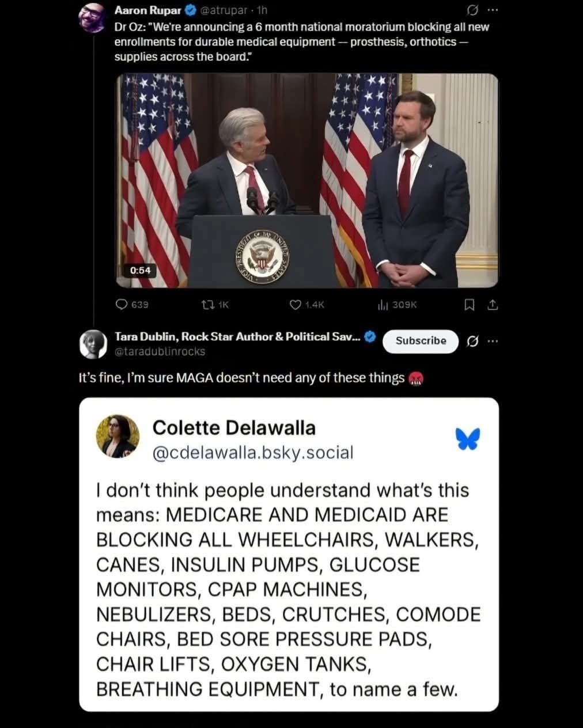Click the 0:54 video duration badge

pos(140,270)
